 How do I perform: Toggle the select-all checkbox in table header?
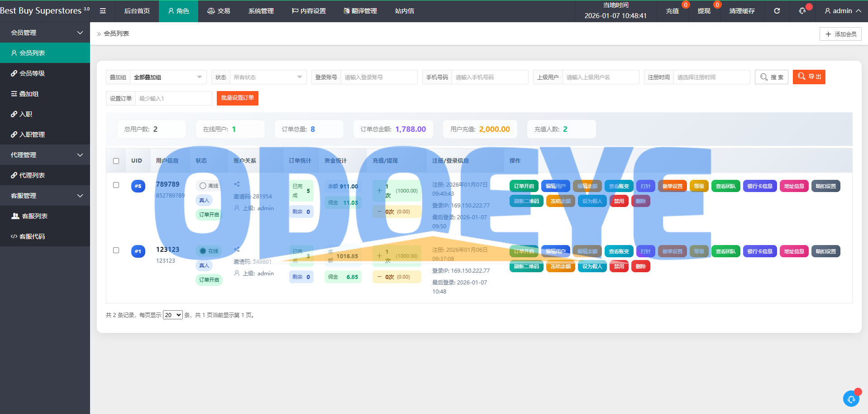click(116, 161)
